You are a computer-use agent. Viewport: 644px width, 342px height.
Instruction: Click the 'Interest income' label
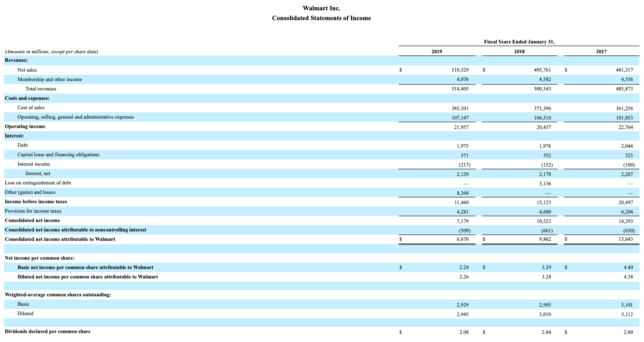point(34,164)
